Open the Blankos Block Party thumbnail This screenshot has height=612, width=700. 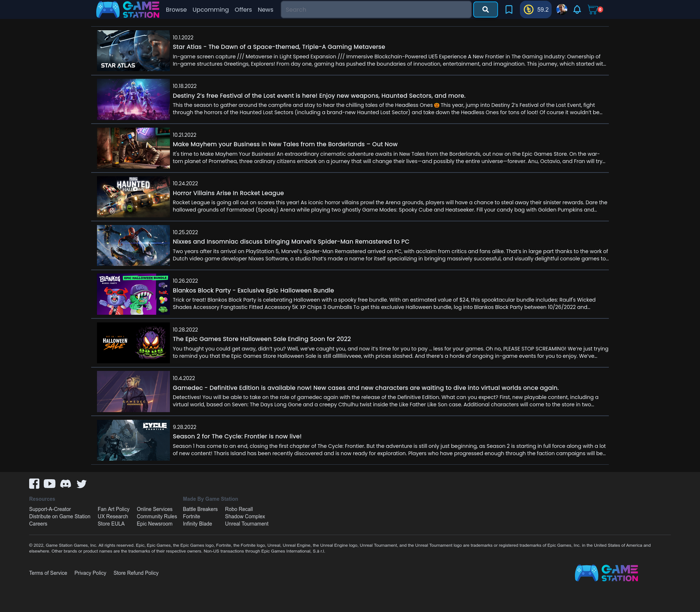[133, 294]
